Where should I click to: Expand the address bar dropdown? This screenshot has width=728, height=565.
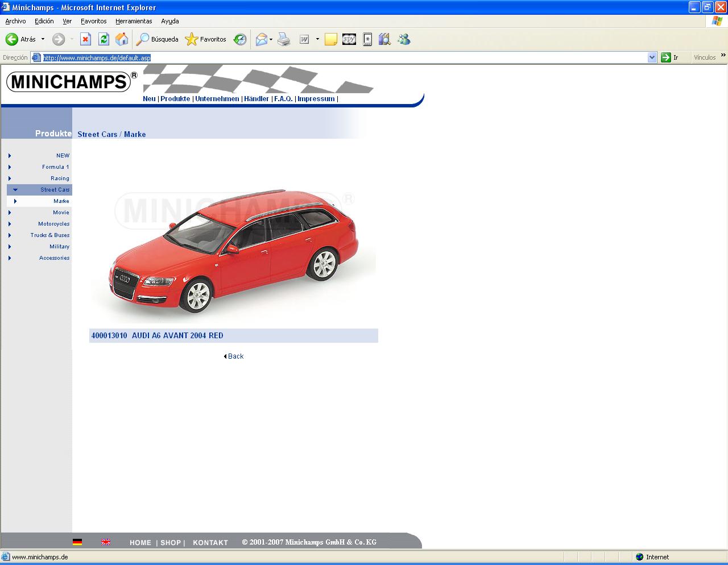pyautogui.click(x=652, y=57)
